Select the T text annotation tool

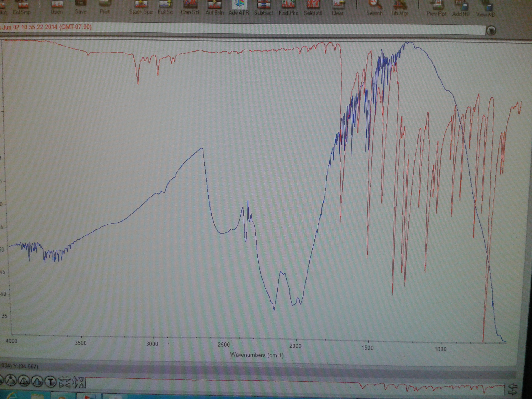[51, 382]
